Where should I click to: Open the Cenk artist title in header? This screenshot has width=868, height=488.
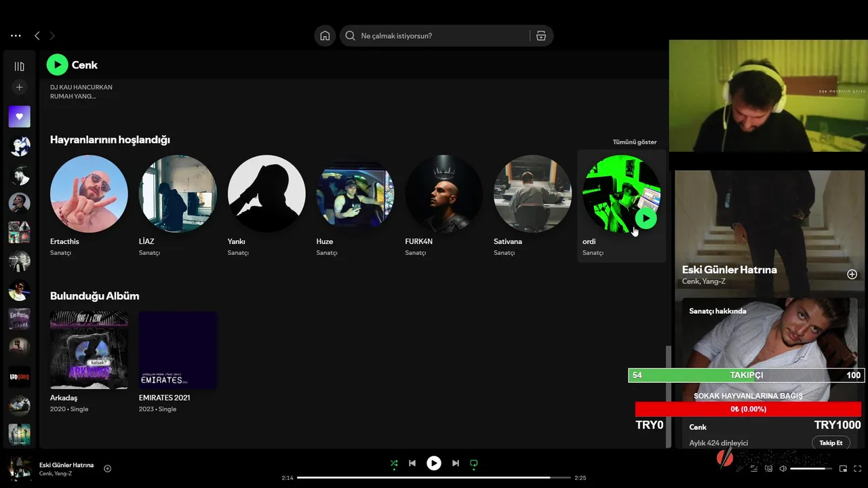[85, 65]
